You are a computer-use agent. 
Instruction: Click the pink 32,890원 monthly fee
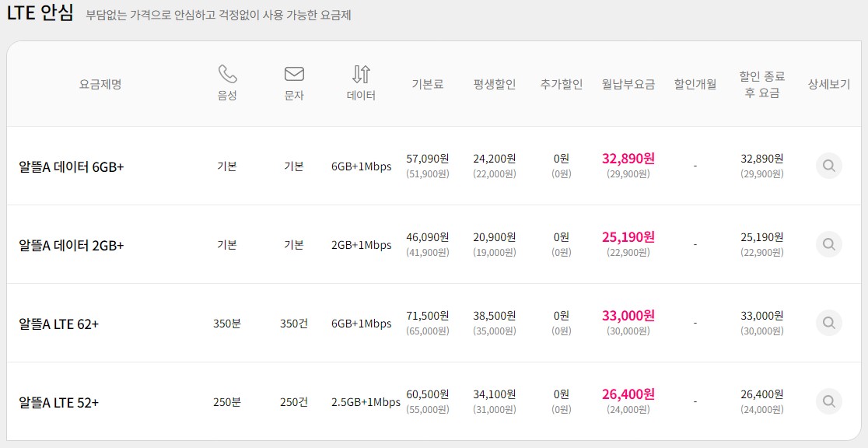[628, 159]
